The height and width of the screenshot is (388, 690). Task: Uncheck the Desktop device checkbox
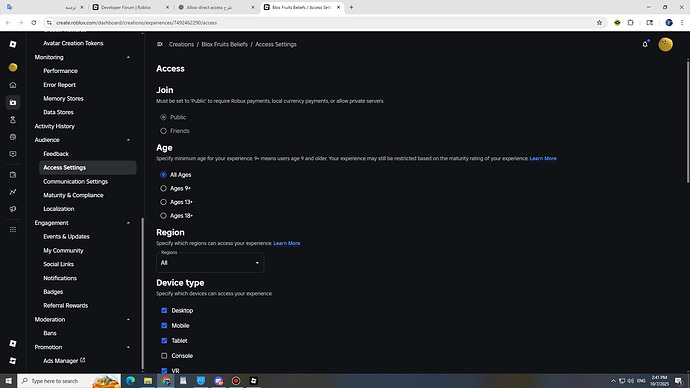pos(164,310)
